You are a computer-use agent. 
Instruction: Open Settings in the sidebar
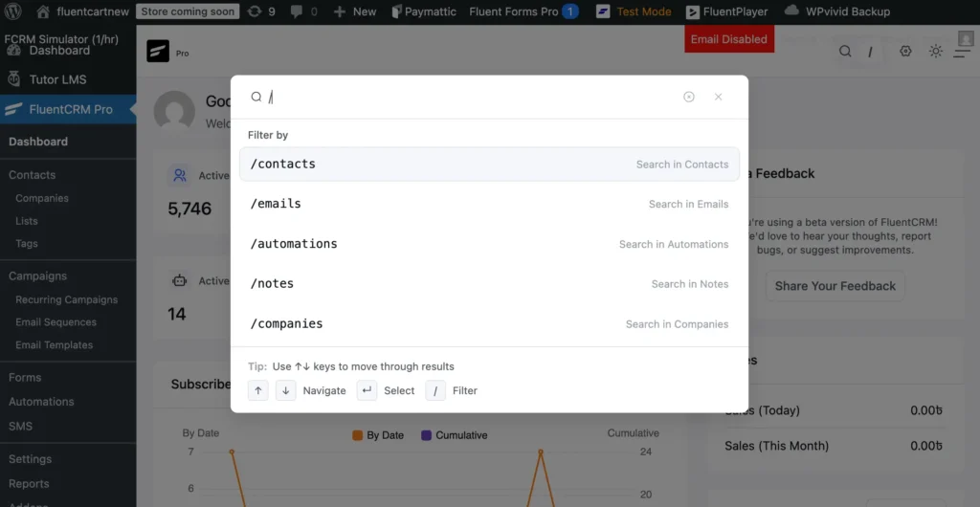30,459
